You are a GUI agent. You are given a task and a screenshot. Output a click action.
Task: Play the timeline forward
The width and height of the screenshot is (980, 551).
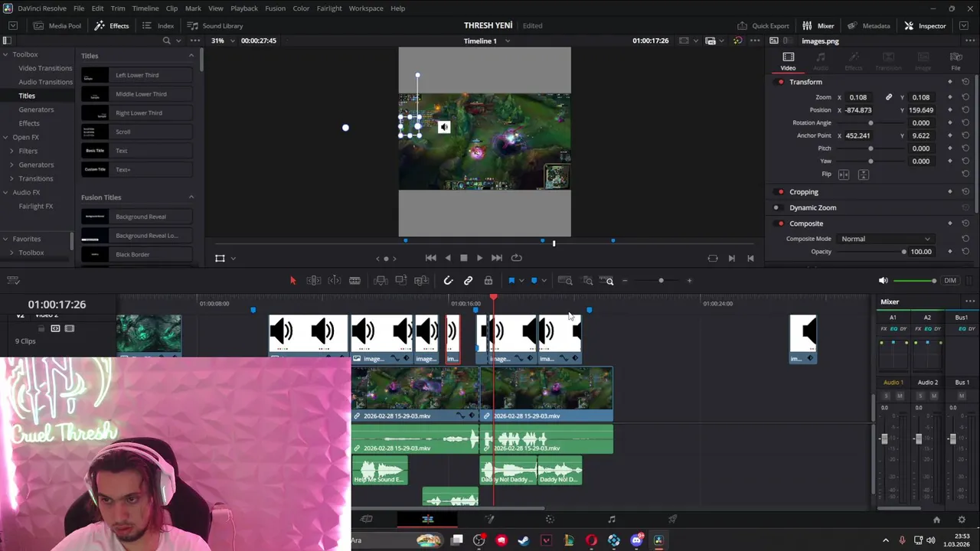coord(479,258)
